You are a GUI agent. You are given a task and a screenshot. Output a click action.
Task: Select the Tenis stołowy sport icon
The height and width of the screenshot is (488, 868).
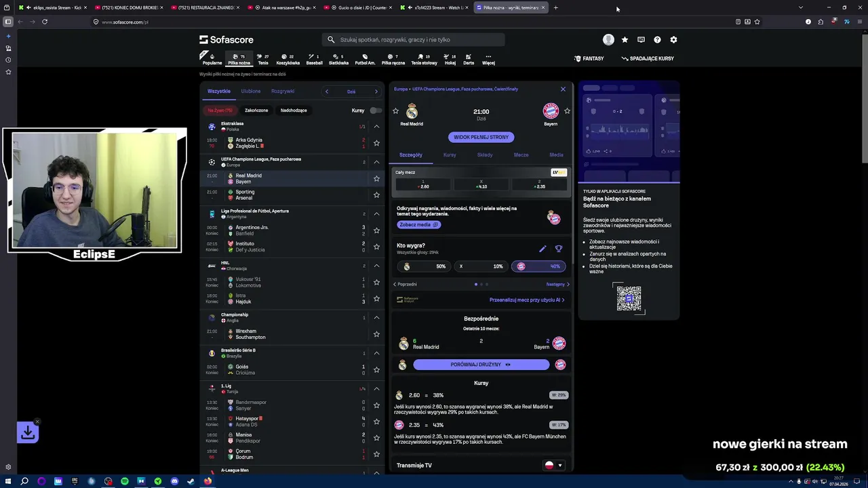point(424,59)
